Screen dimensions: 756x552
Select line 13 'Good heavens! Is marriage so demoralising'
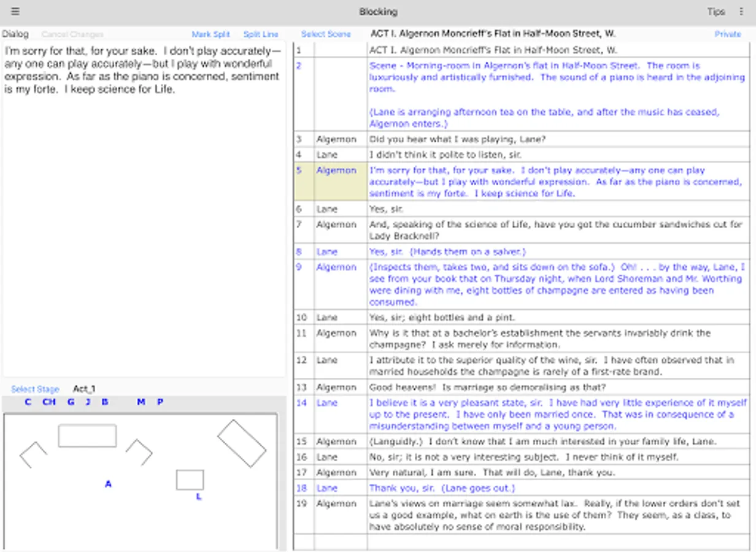click(522, 387)
